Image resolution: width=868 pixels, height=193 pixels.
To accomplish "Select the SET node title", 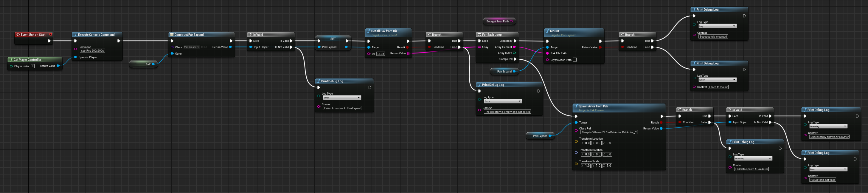I will point(333,39).
